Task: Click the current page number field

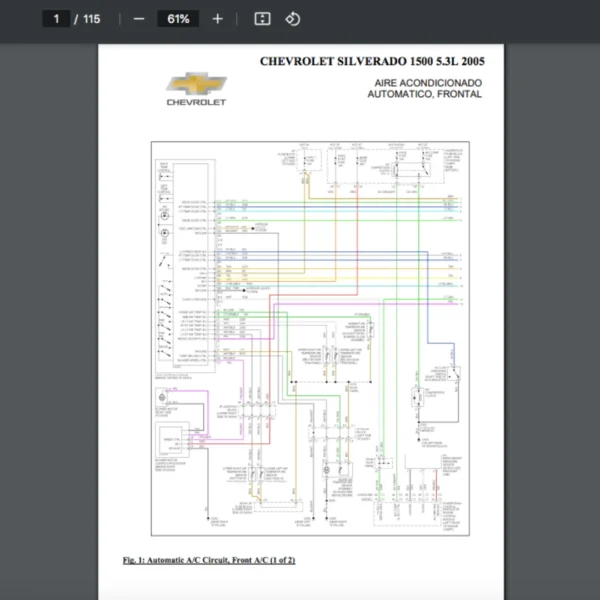Action: (x=56, y=18)
